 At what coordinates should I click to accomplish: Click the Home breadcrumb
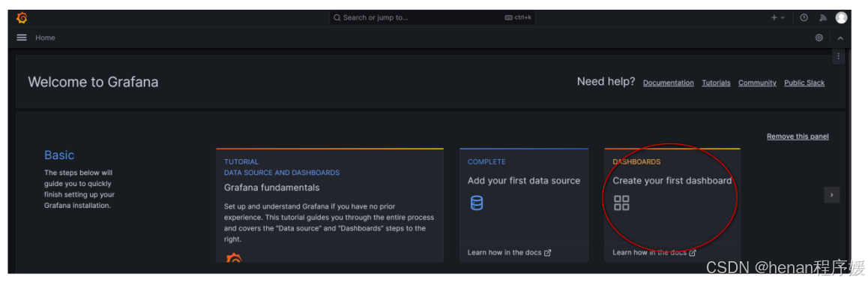pyautogui.click(x=46, y=38)
